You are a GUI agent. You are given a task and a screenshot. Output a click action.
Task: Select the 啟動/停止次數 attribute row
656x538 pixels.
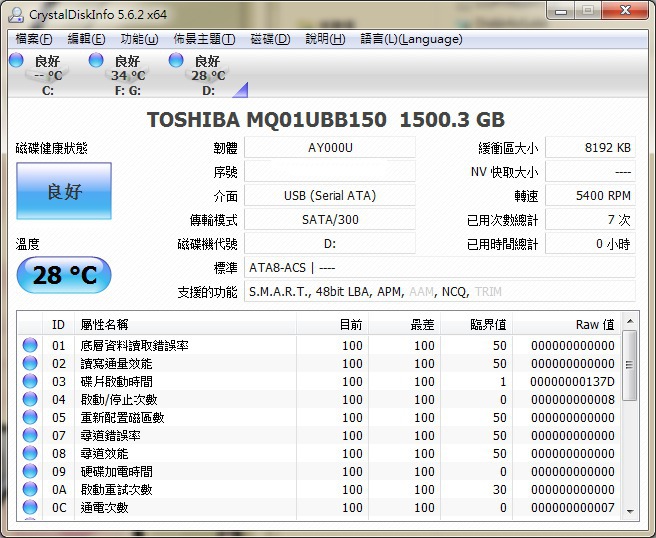[319, 400]
